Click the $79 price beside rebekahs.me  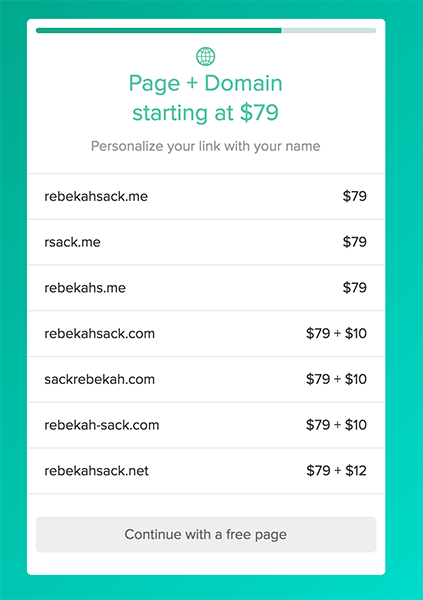click(354, 287)
